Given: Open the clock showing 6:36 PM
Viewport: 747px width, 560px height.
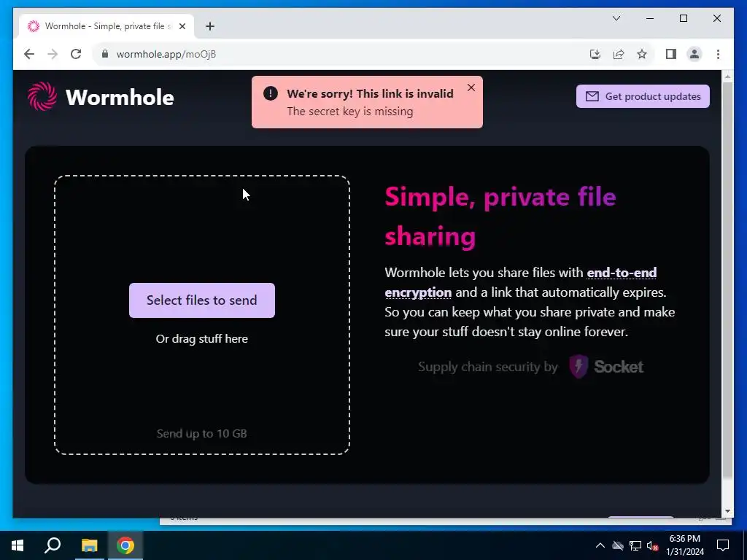Looking at the screenshot, I should click(685, 545).
